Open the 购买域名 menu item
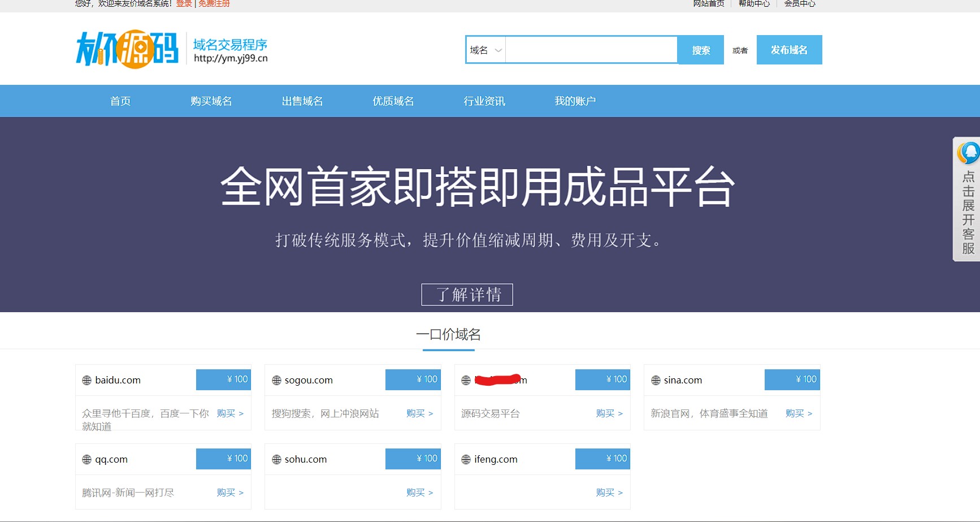 212,101
